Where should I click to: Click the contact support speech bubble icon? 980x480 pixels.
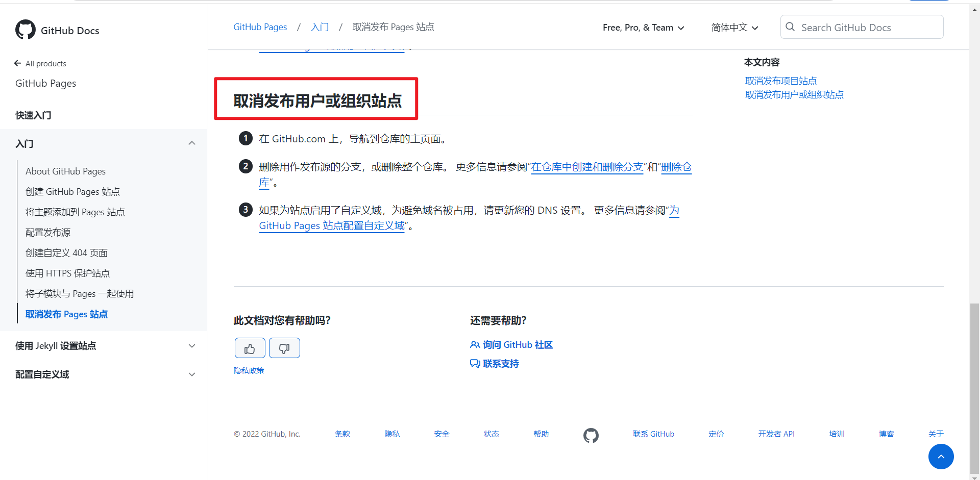point(475,364)
